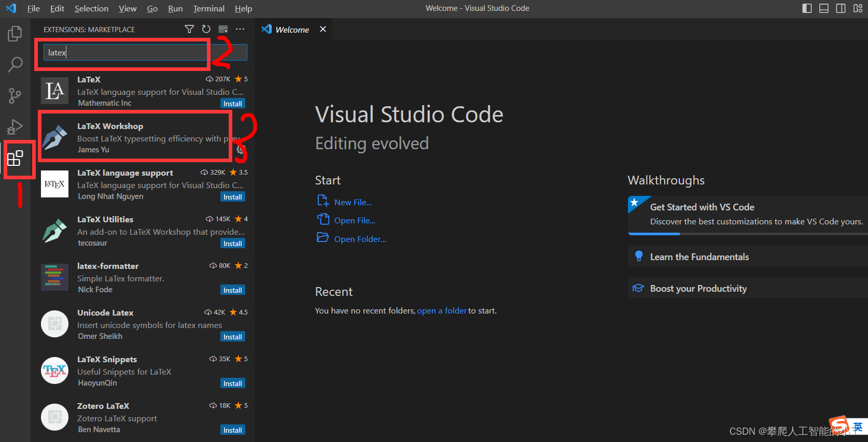Open the Explorer view in activity bar
Viewport: 868px width, 442px height.
15,34
